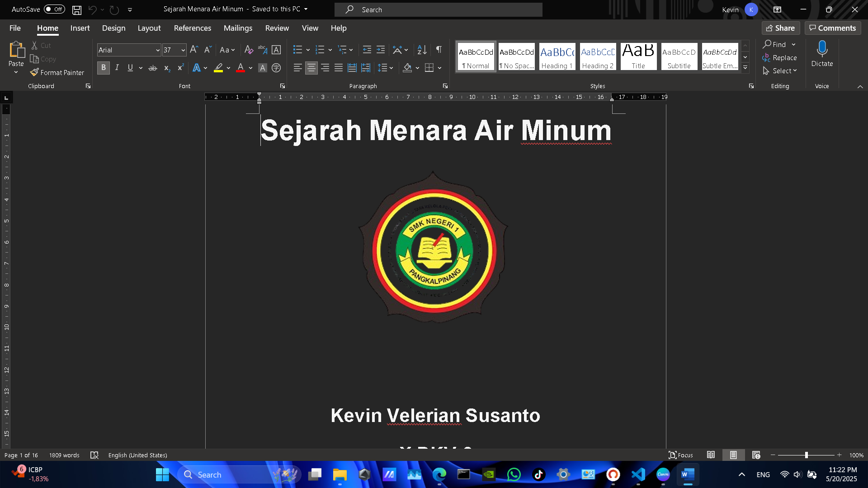
Task: Open bullets list dropdown arrow
Action: click(308, 50)
